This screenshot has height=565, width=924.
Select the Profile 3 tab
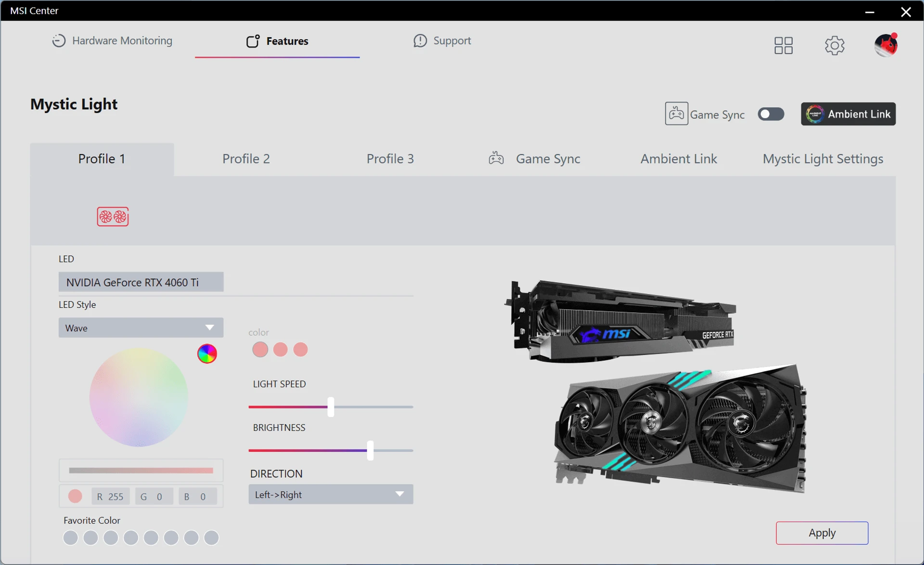(x=390, y=159)
